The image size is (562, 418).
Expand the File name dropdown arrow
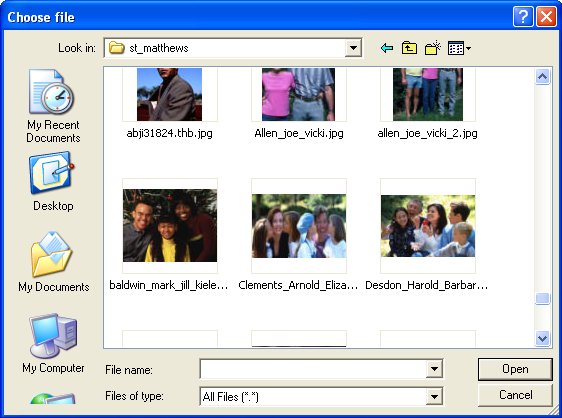tap(434, 369)
